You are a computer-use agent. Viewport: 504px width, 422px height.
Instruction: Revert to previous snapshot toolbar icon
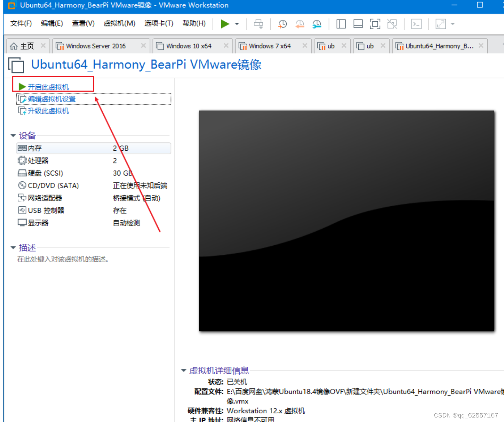[x=300, y=24]
